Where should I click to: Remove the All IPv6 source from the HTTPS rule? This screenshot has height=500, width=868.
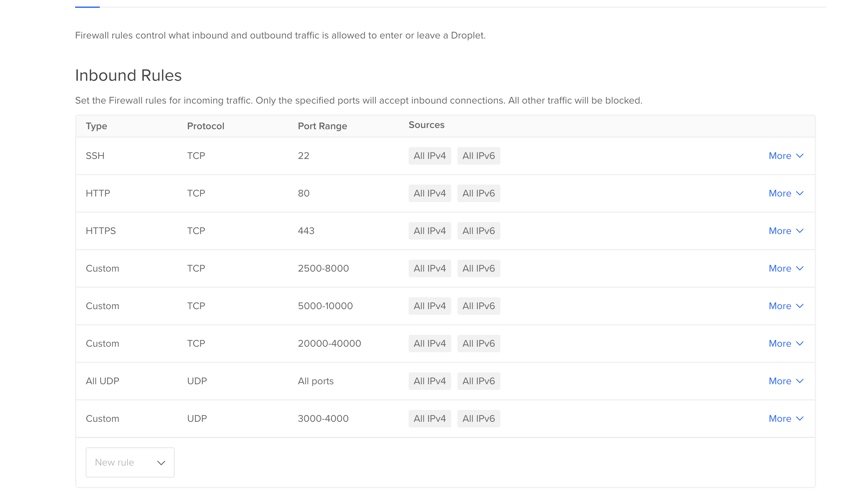point(479,231)
